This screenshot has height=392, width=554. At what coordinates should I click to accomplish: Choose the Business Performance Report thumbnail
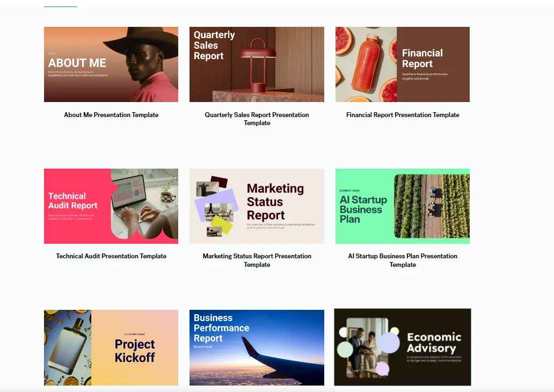257,347
